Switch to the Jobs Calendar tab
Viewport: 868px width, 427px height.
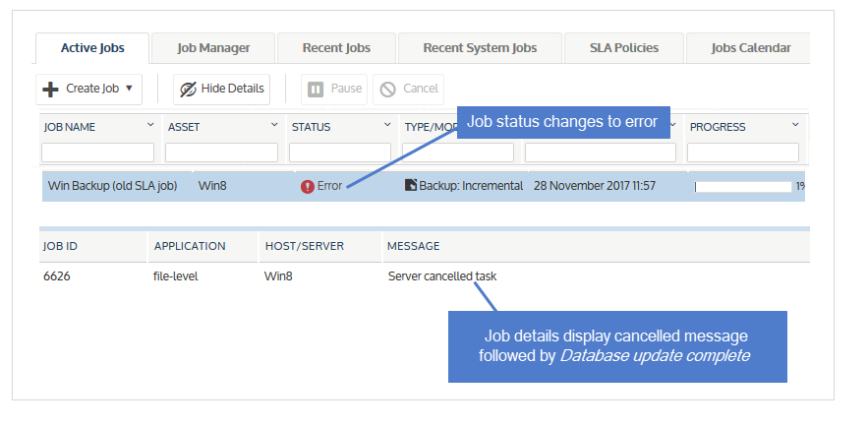[x=748, y=48]
